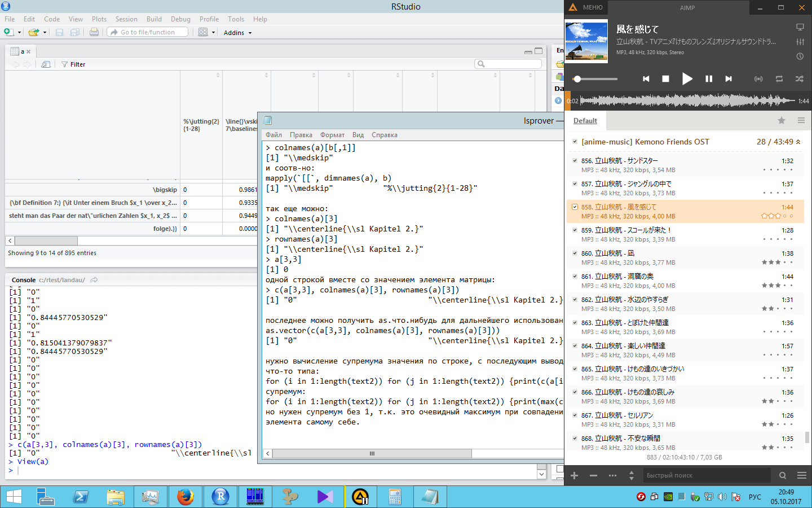
Task: Toggle shuffle playback in AIMP
Action: pyautogui.click(x=799, y=79)
